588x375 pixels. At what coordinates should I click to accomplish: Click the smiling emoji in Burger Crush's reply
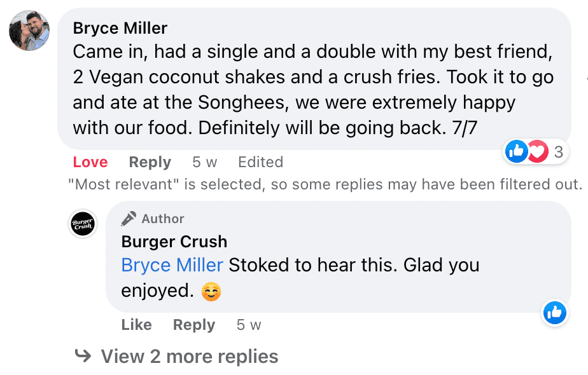pos(211,292)
